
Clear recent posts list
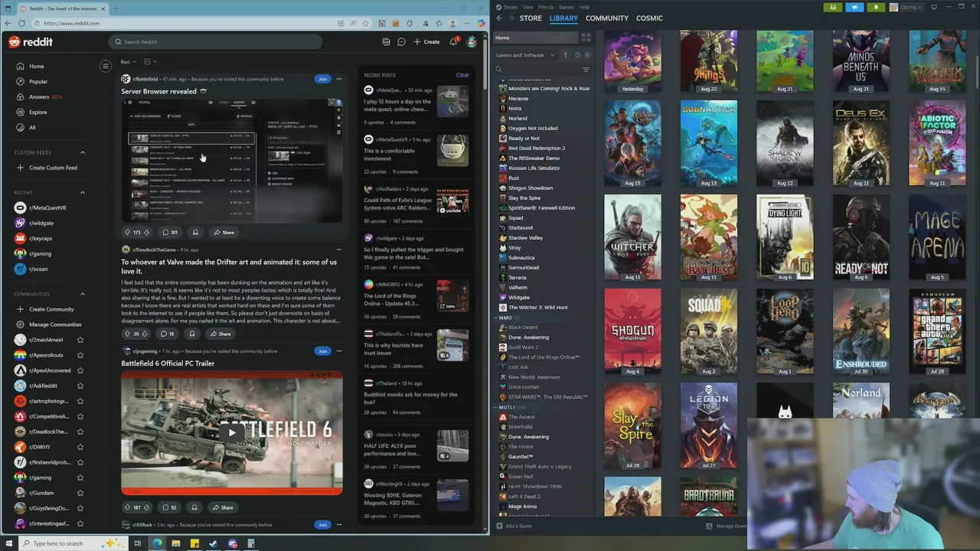click(x=462, y=75)
